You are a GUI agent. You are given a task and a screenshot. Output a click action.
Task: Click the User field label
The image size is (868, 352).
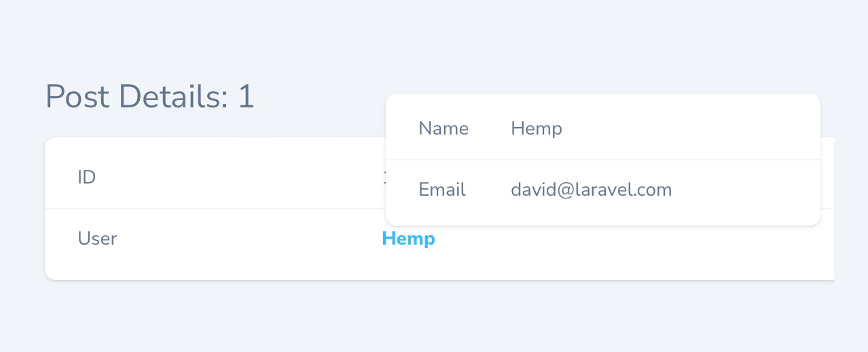coord(97,239)
